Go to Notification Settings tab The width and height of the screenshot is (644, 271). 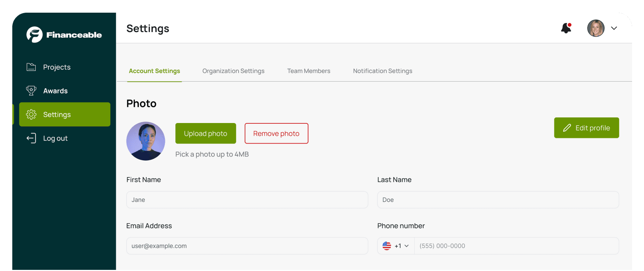[x=382, y=71]
